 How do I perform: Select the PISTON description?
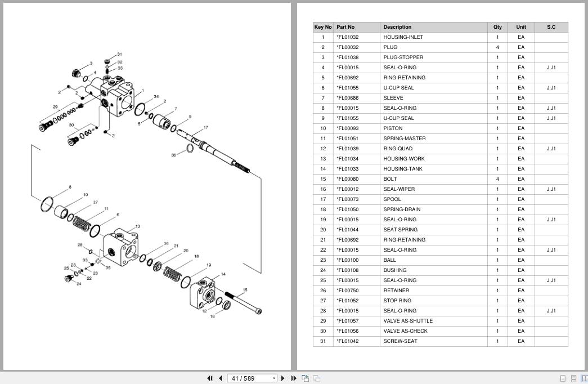click(393, 128)
